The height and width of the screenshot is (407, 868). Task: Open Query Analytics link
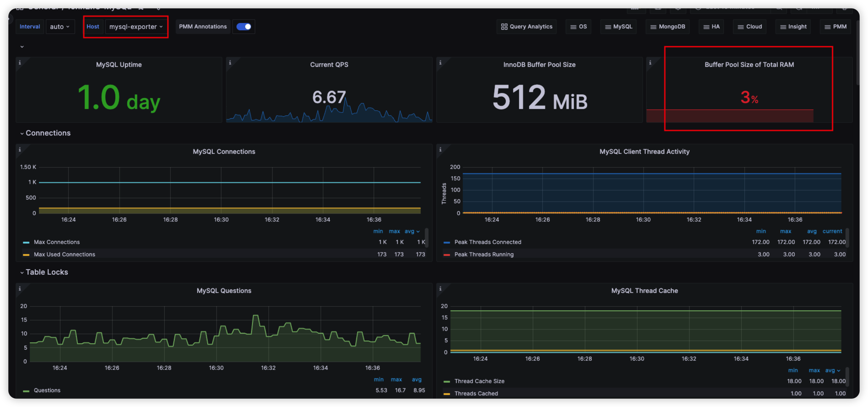click(x=527, y=27)
